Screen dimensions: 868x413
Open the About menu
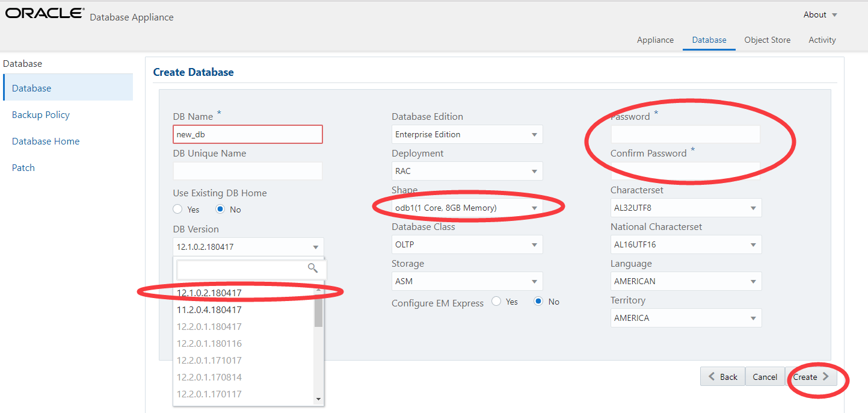point(820,14)
